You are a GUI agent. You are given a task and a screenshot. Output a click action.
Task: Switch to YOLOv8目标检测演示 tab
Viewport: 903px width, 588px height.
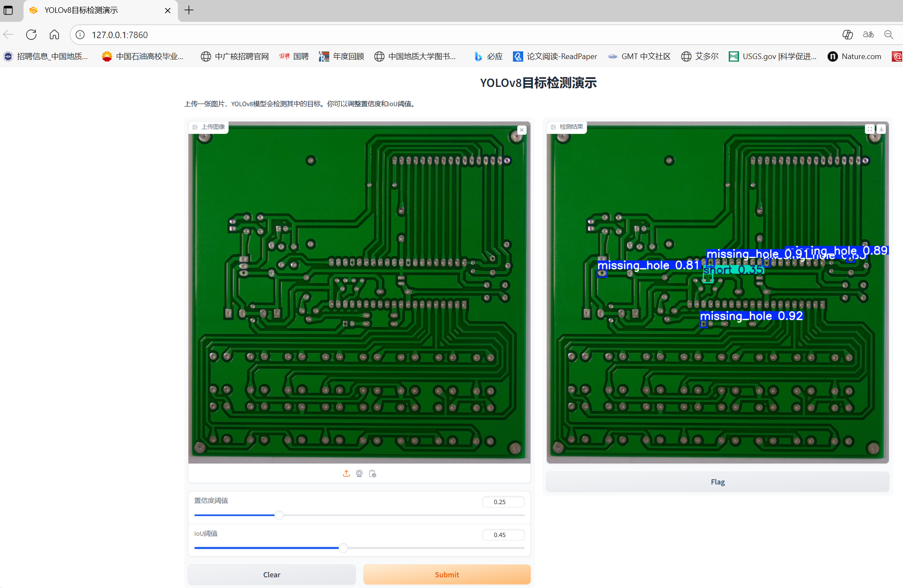coord(81,10)
